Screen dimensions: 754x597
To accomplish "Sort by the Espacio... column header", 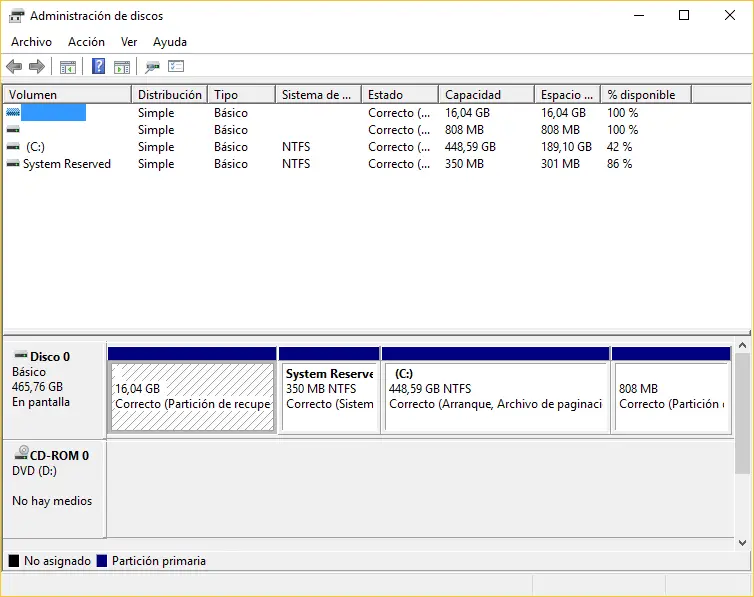I will [568, 95].
